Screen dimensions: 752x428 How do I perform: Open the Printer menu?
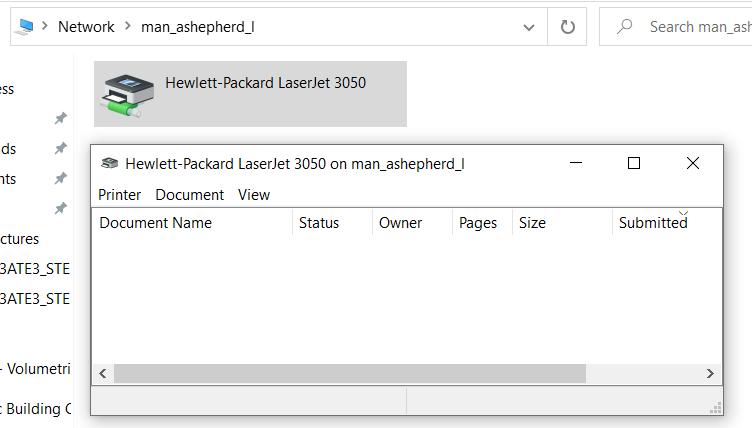coord(119,195)
